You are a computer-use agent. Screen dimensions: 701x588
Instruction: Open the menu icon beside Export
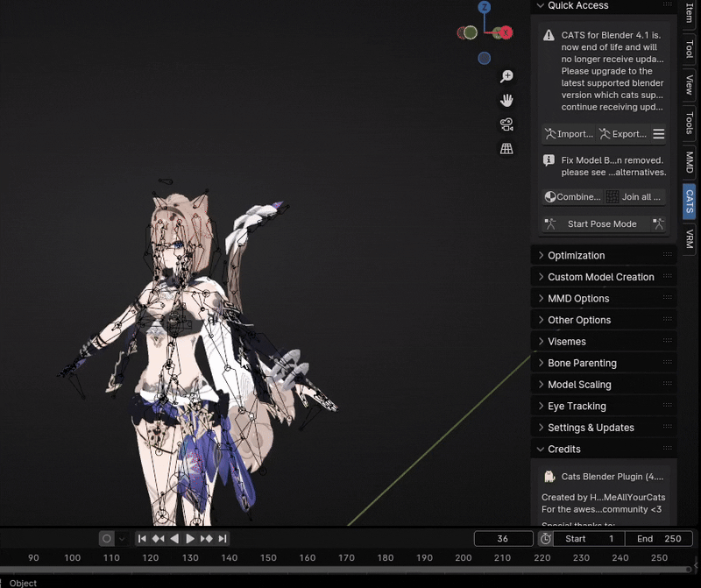tap(659, 134)
